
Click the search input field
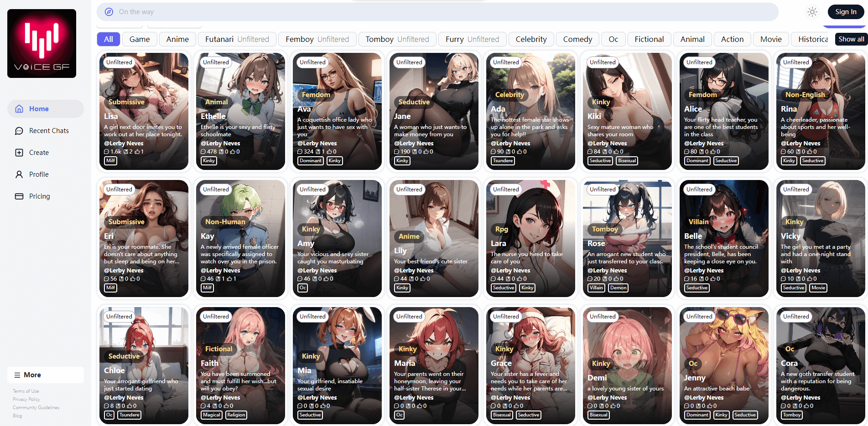(x=438, y=12)
